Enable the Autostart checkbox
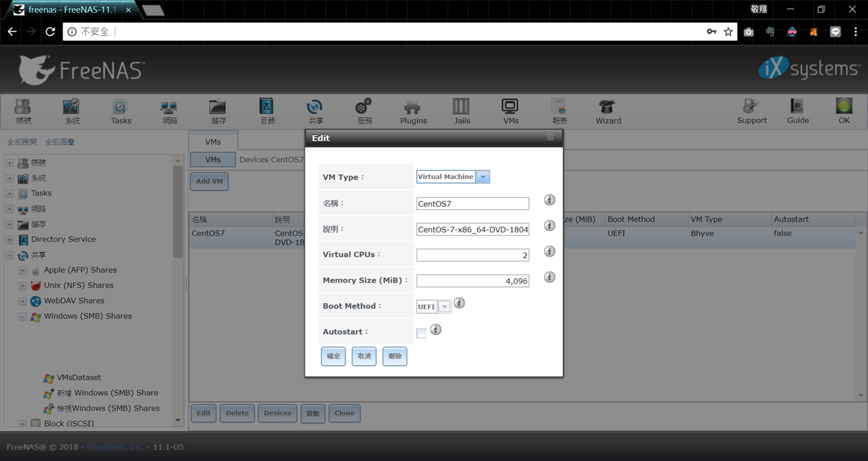 pos(421,333)
